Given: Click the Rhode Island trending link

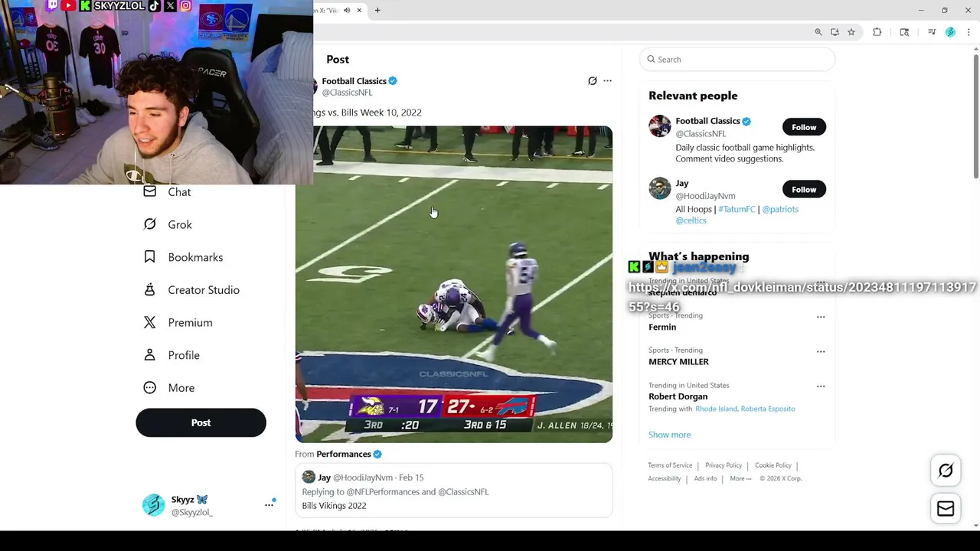Looking at the screenshot, I should click(716, 409).
